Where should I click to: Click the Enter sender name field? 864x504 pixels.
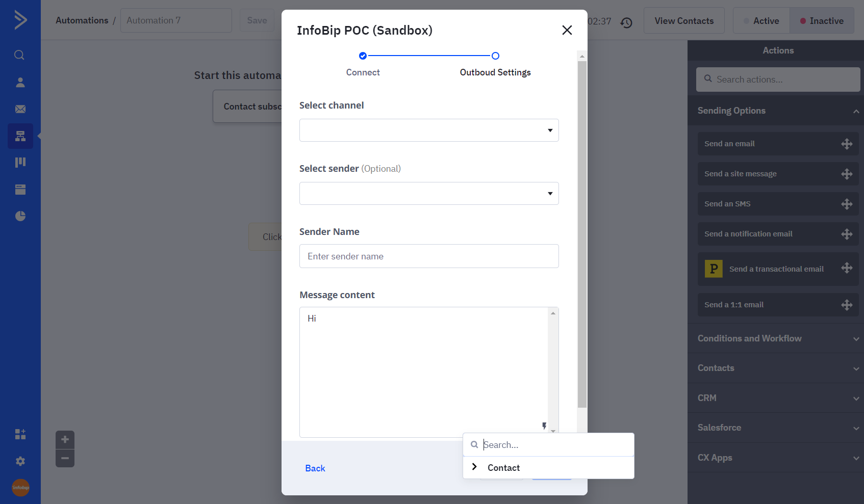429,256
